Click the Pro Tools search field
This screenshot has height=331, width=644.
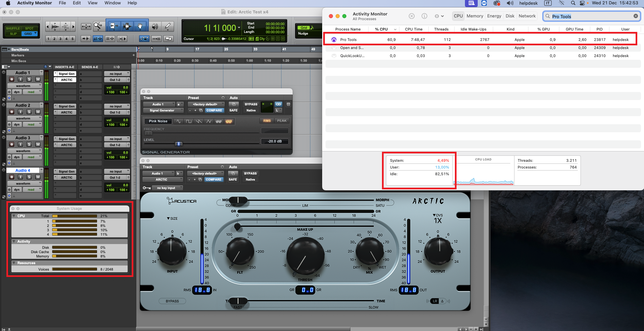(x=591, y=16)
